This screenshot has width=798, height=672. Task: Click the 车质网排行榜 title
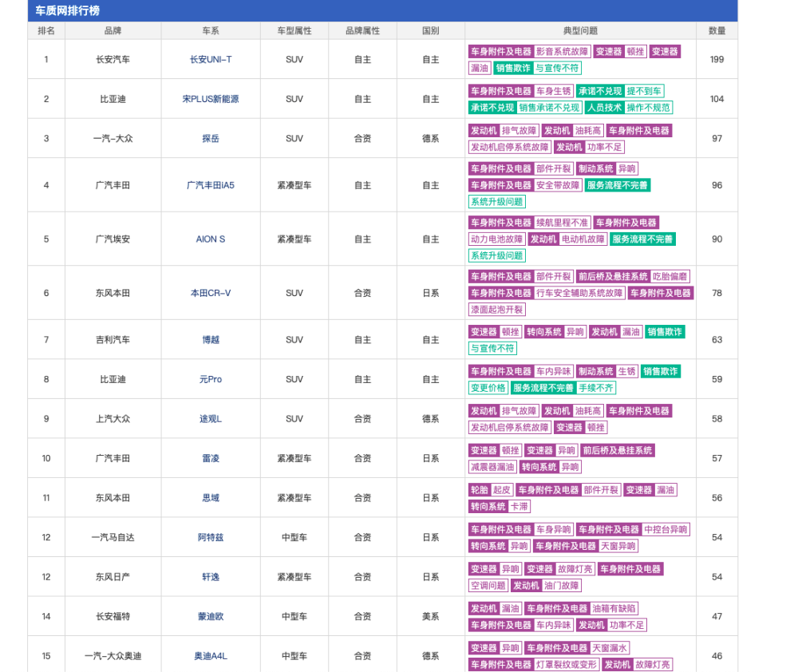tap(68, 10)
